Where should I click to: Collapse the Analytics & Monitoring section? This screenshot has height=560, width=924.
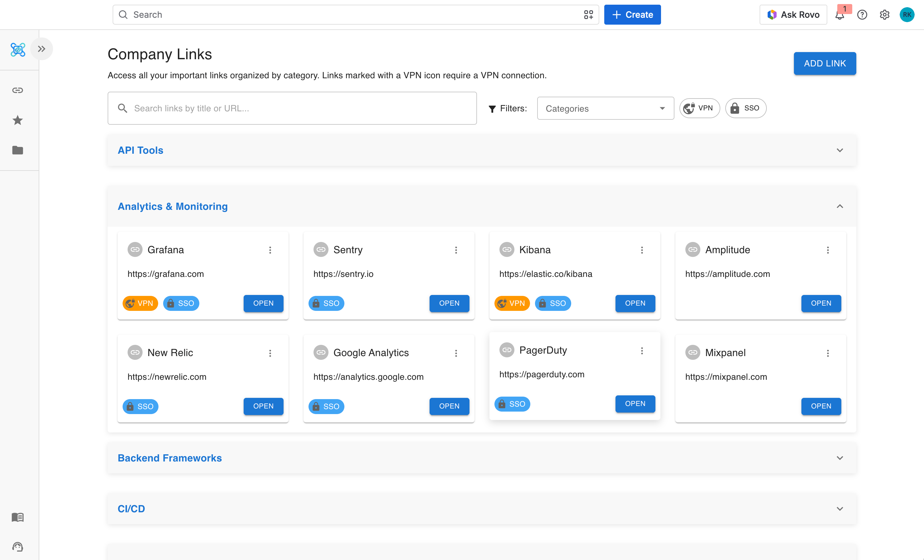coord(482,206)
